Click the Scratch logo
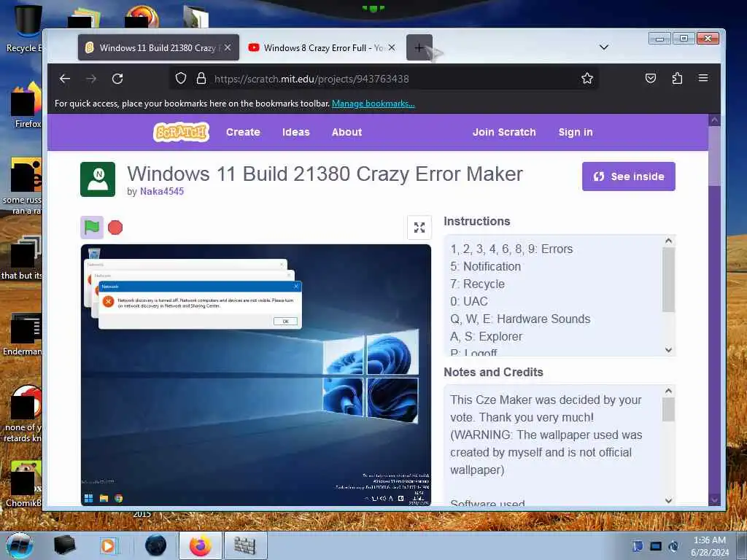747x560 pixels. [181, 132]
